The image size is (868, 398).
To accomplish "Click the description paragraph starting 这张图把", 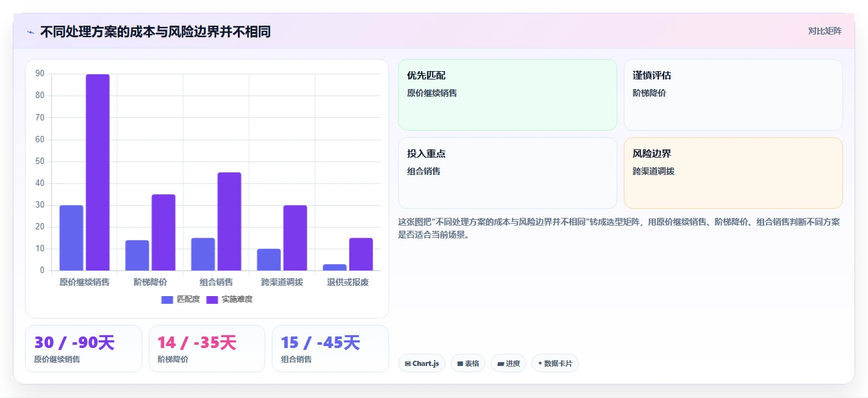I will pos(619,228).
